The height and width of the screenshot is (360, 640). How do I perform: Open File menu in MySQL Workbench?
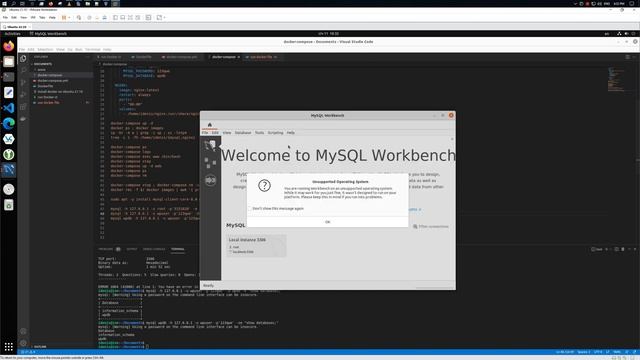[x=205, y=133]
